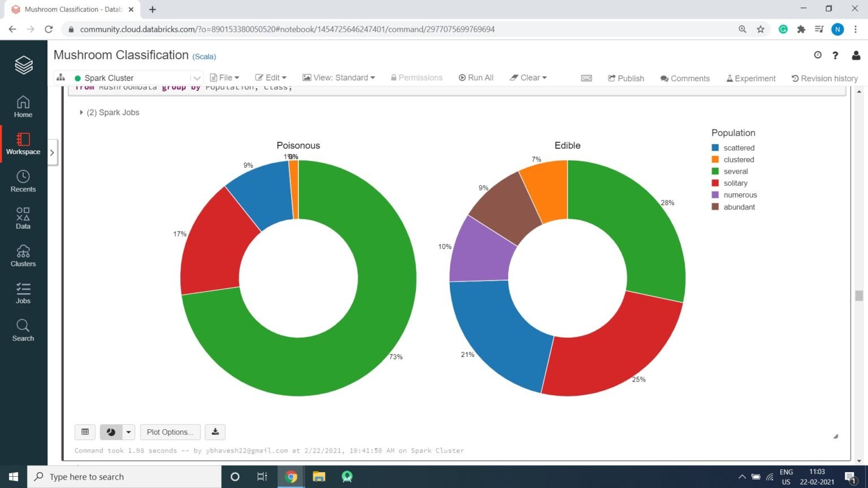This screenshot has width=868, height=488.
Task: Open Revision history
Action: pyautogui.click(x=824, y=79)
